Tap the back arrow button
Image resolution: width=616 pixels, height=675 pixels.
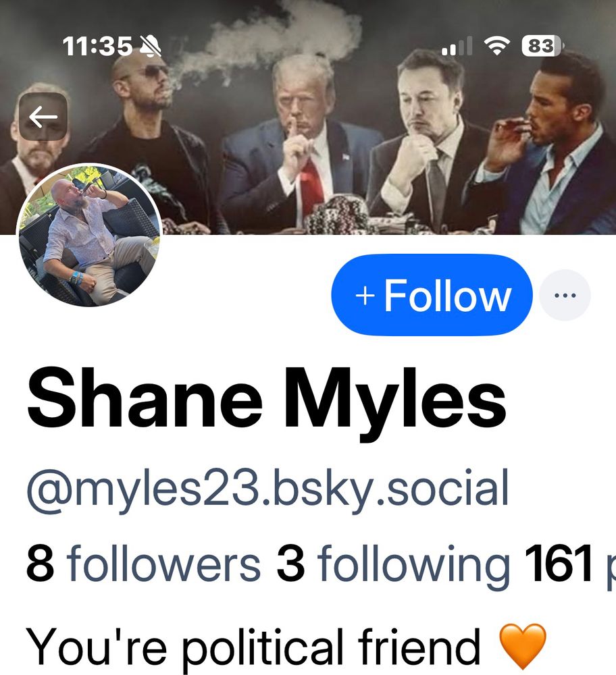click(x=43, y=117)
